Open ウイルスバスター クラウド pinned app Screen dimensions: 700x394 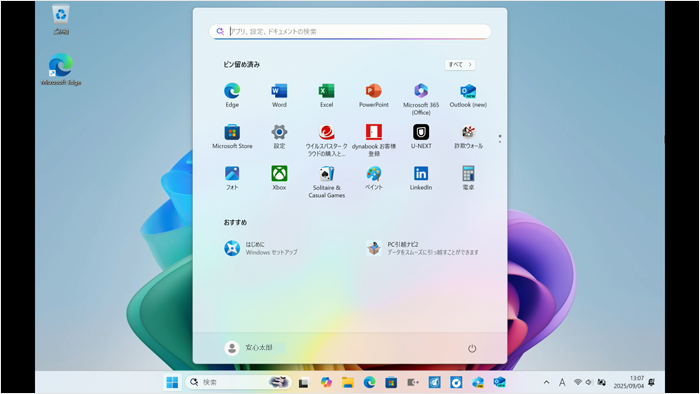pos(326,140)
